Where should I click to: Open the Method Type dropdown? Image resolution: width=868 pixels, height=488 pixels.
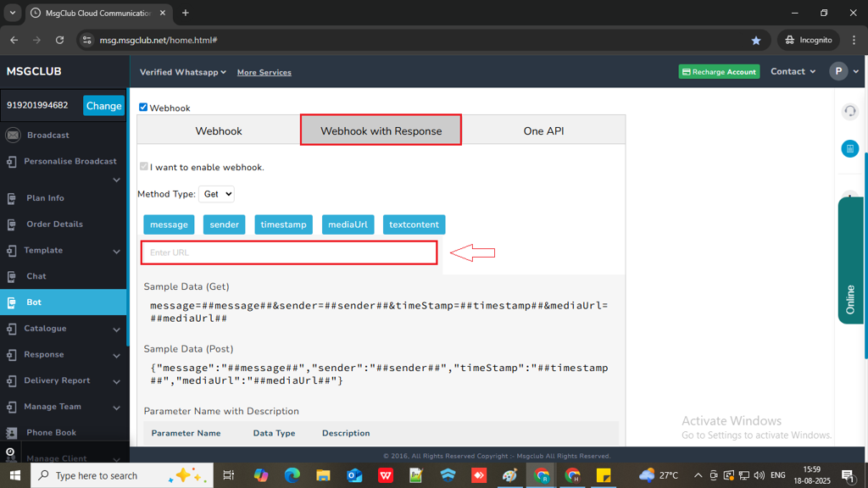[216, 194]
